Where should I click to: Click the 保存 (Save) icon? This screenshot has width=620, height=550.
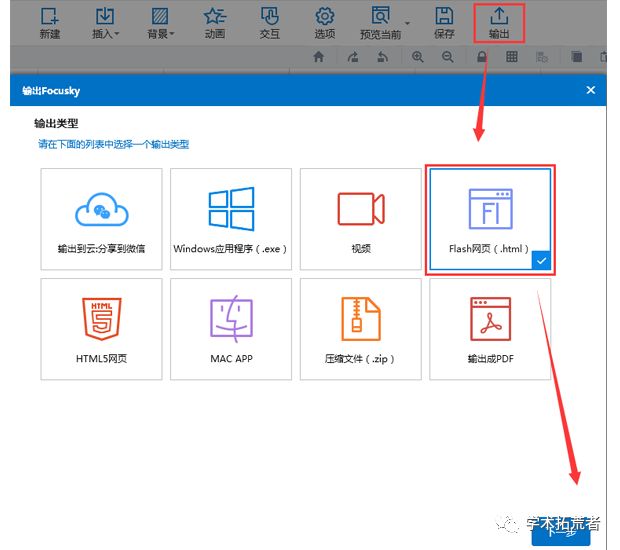444,23
